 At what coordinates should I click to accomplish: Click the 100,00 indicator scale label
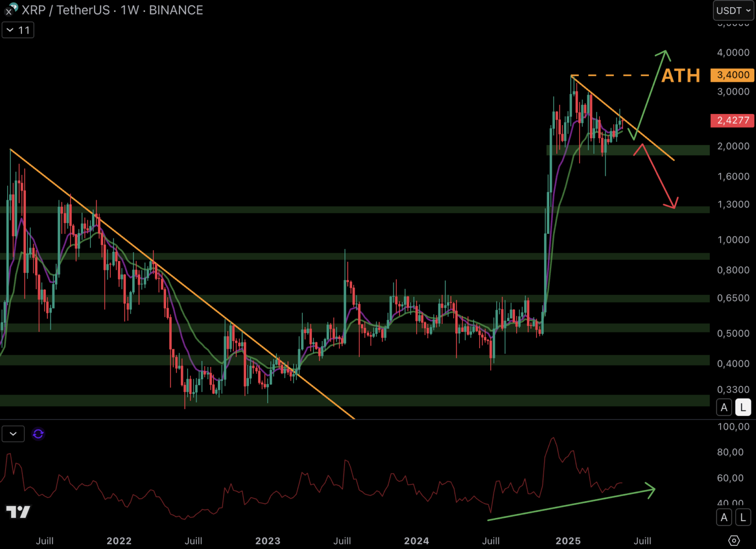[733, 426]
